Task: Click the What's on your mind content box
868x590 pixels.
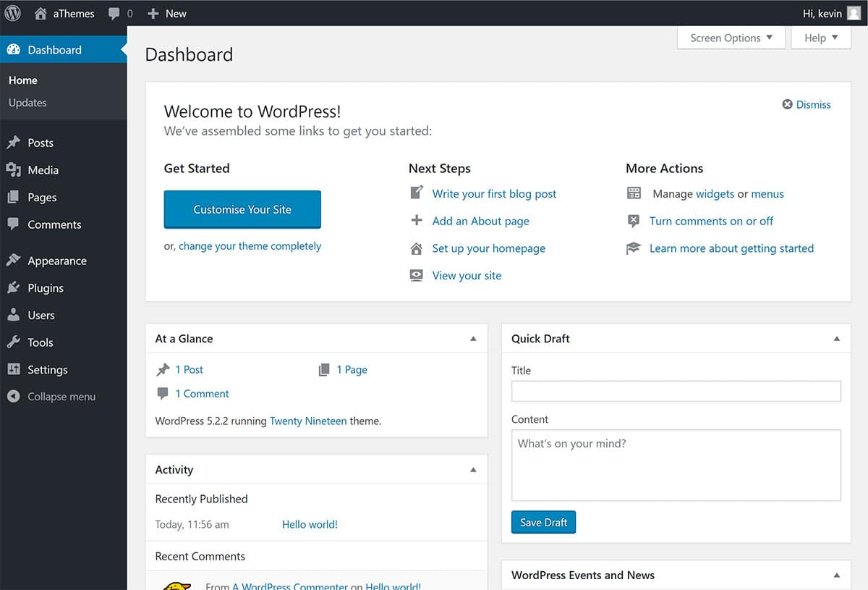Action: coord(676,465)
